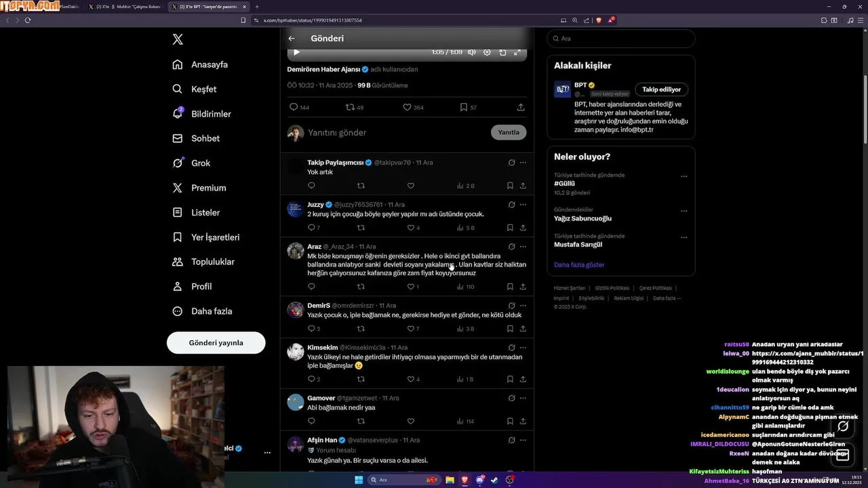Screen dimensions: 868x488
Task: Open more options on Gamover's reply
Action: click(x=523, y=399)
